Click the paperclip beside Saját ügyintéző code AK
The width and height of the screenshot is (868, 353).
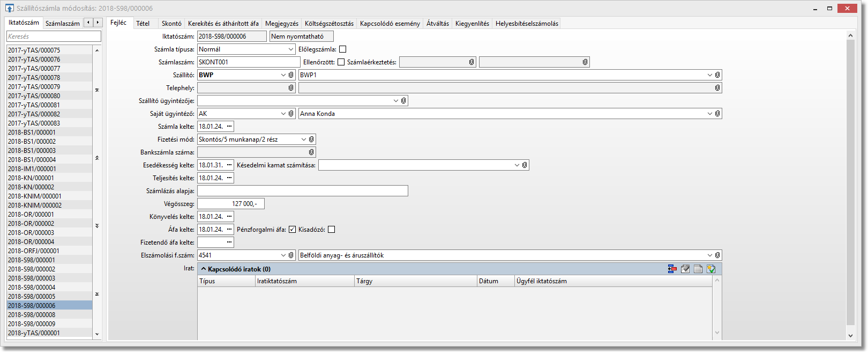(291, 114)
